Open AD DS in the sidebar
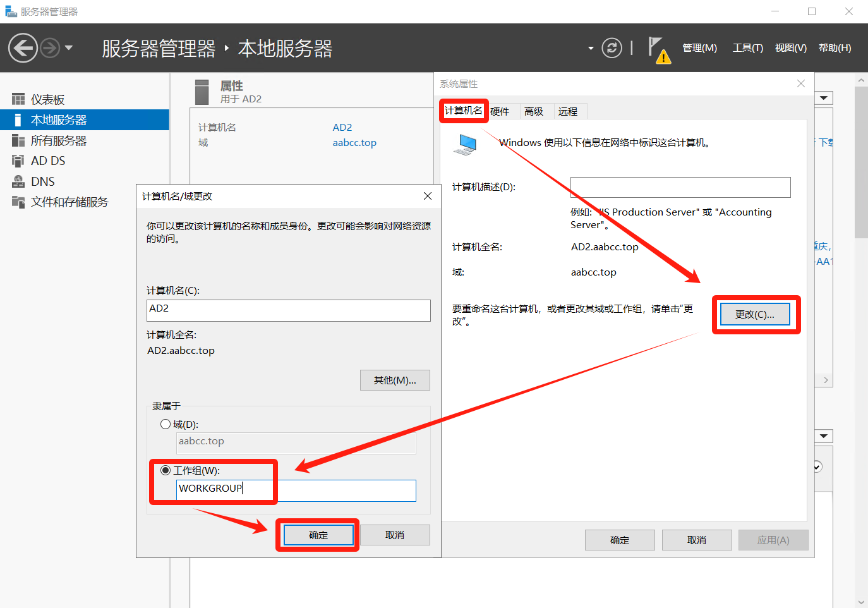The width and height of the screenshot is (868, 608). coord(48,161)
